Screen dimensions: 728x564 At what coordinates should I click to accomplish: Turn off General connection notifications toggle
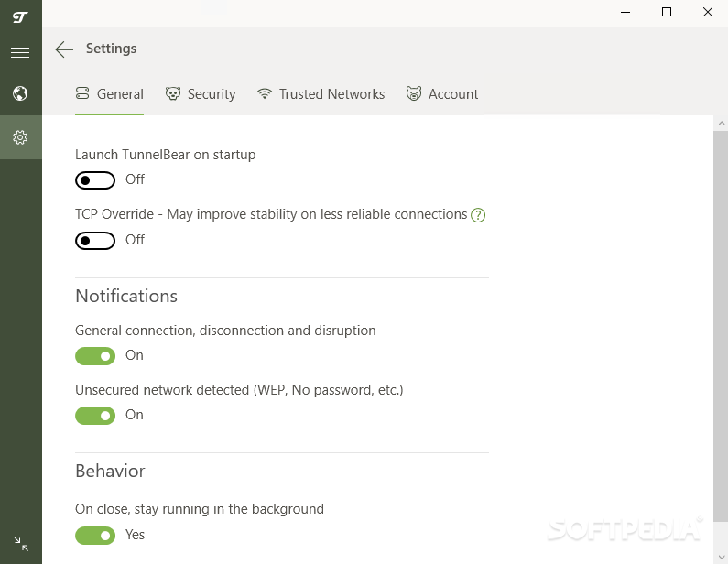click(x=95, y=356)
